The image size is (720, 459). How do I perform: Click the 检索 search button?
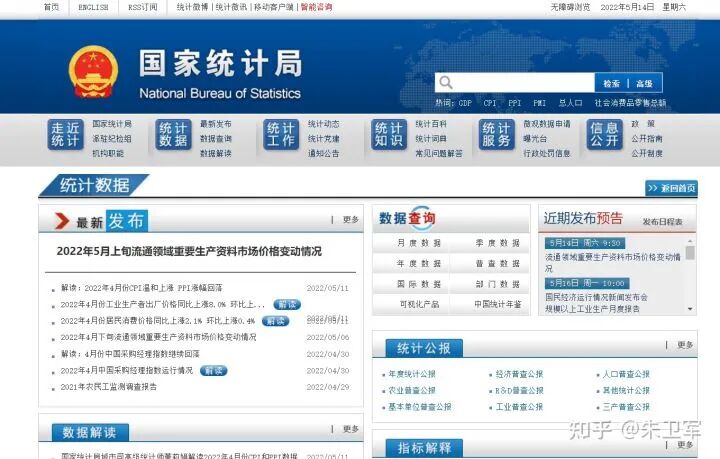pos(611,84)
